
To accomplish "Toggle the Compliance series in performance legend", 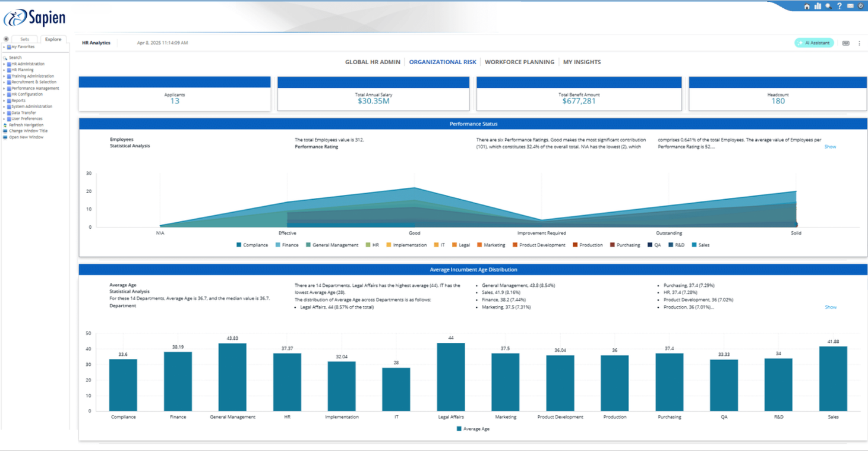I will (252, 245).
